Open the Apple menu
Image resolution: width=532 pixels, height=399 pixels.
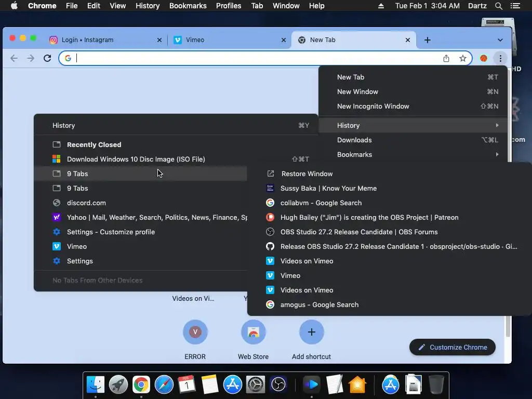click(x=14, y=6)
